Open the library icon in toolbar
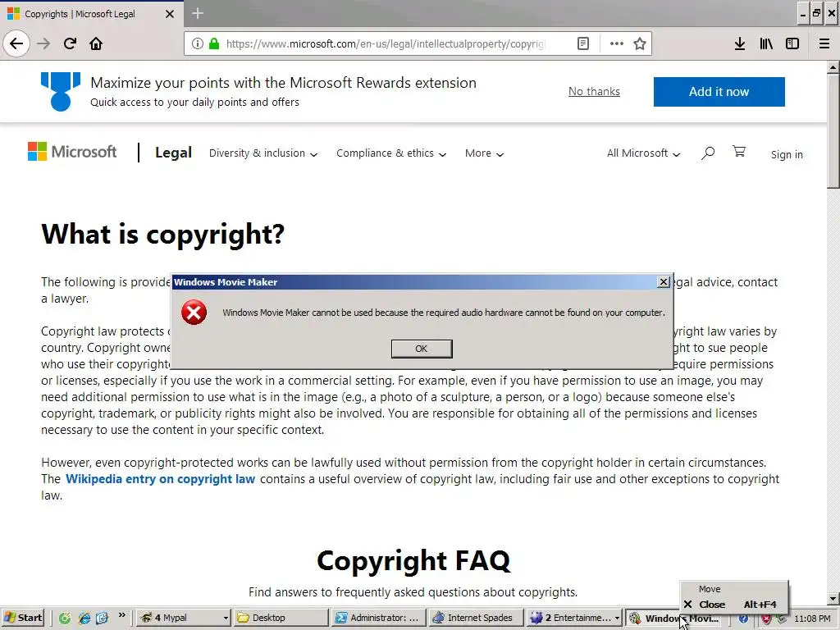This screenshot has height=630, width=840. tap(766, 43)
